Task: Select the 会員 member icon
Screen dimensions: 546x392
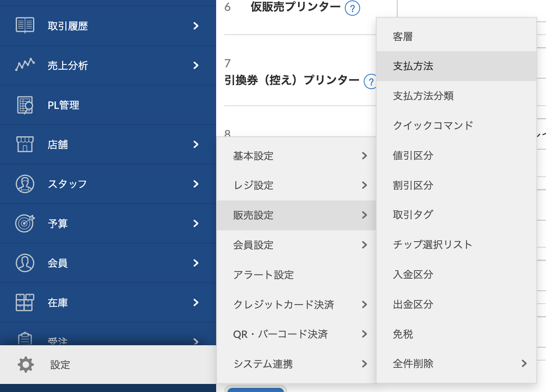Action: 25,263
